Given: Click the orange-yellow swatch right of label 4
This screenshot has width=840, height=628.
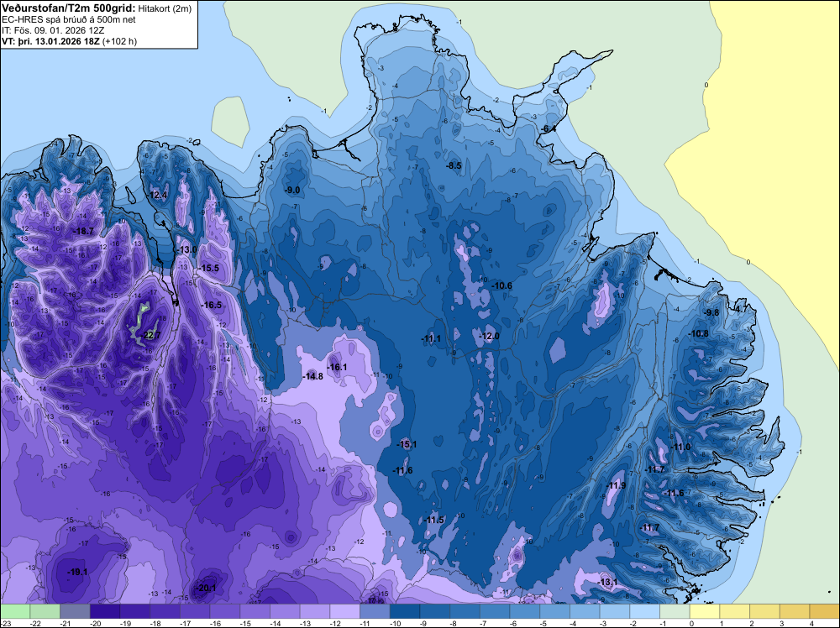Looking at the screenshot, I should (825, 611).
